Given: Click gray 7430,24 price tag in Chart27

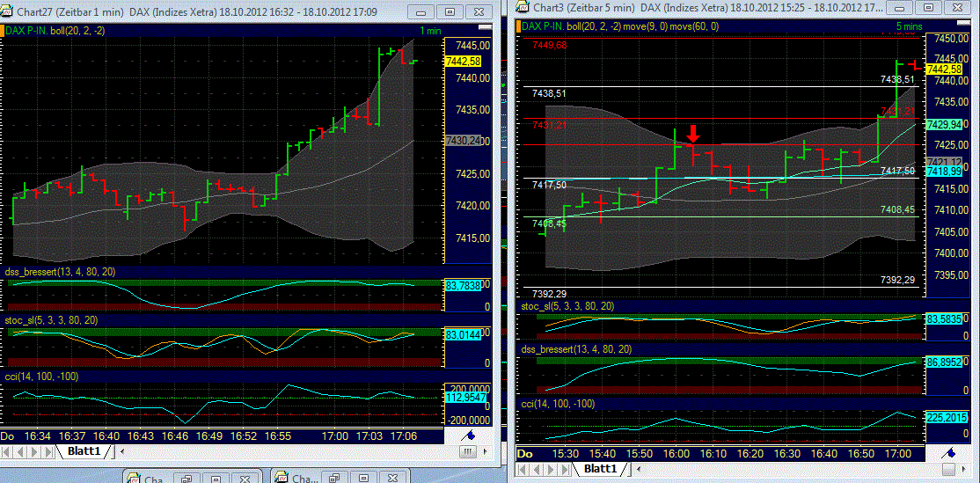Looking at the screenshot, I should [x=463, y=142].
